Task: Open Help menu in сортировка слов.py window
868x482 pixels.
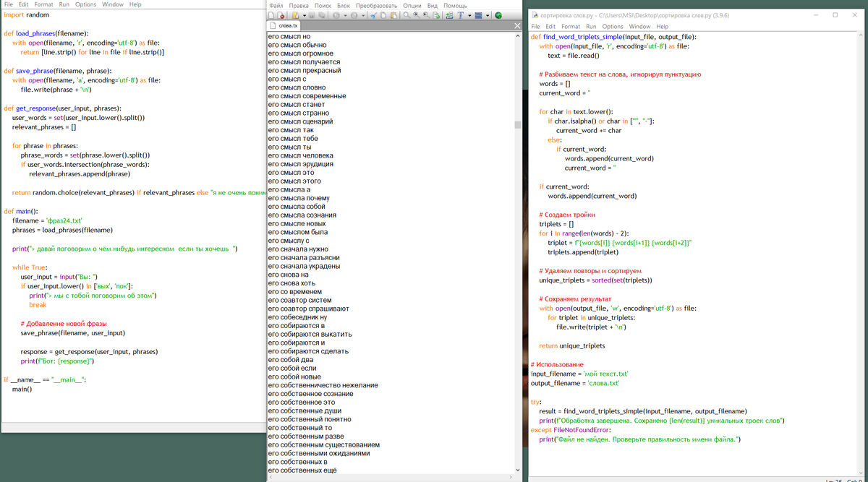Action: (662, 27)
